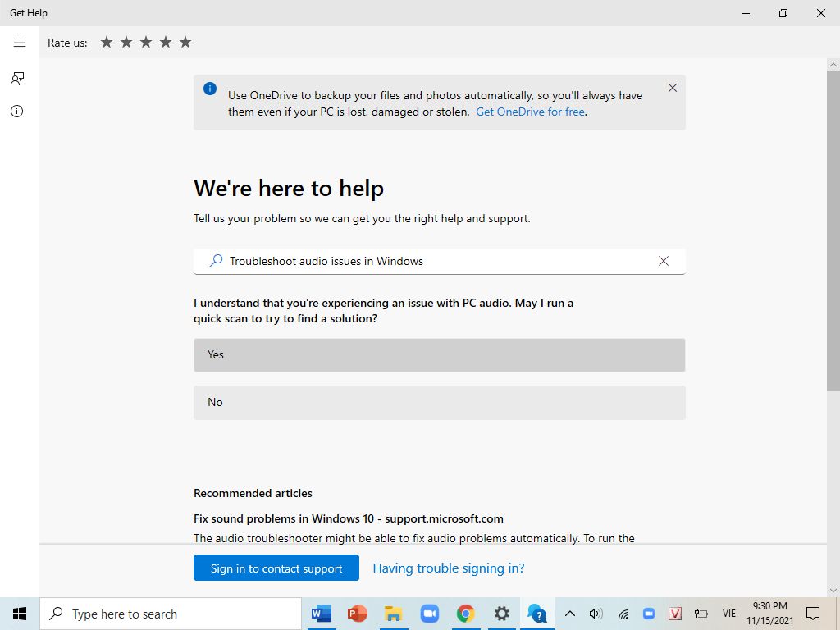Screen dimensions: 840x630
Task: Click the magnifier search icon in help box
Action: click(216, 261)
